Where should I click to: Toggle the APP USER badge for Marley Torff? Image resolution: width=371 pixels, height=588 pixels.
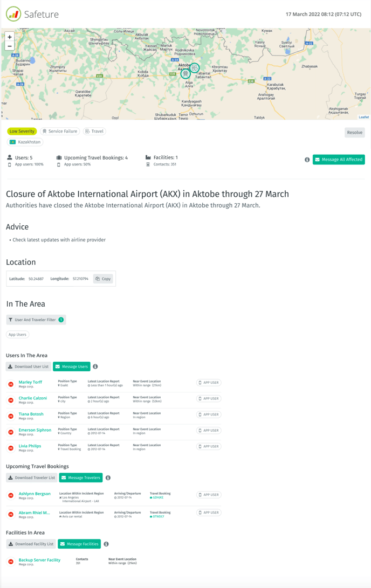pyautogui.click(x=208, y=382)
